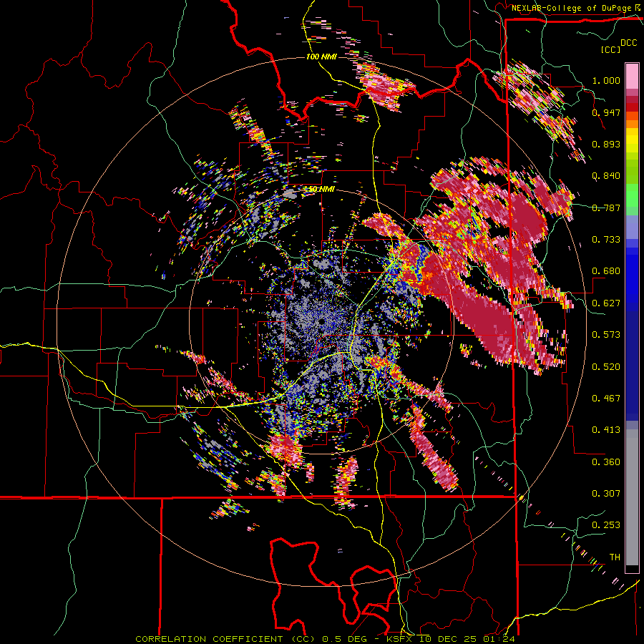644x644 pixels.
Task: Click the 0.893 scale value
Action: (606, 144)
